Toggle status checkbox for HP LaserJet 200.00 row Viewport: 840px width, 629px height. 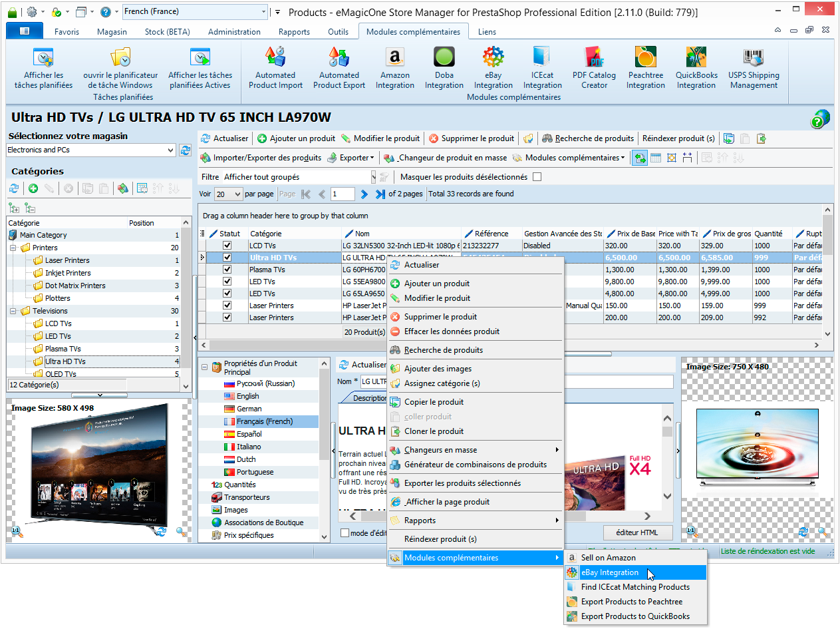click(x=227, y=317)
